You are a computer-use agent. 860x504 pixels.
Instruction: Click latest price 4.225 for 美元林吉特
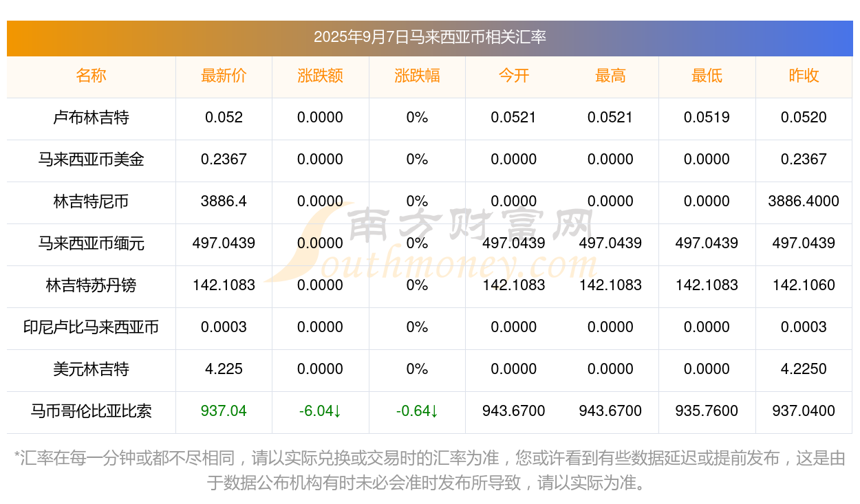pos(224,369)
